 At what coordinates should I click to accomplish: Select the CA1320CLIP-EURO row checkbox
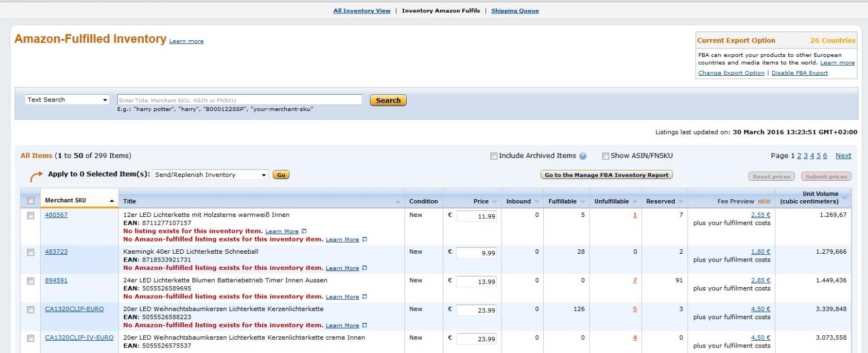[31, 310]
